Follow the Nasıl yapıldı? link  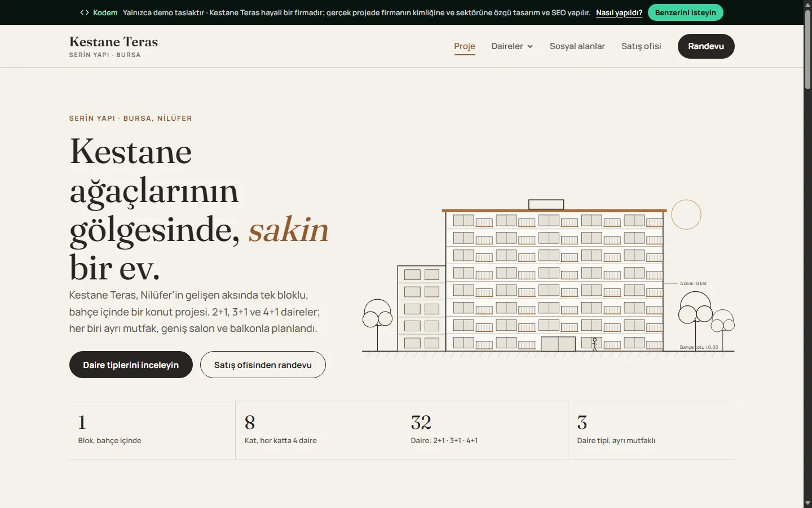point(619,12)
